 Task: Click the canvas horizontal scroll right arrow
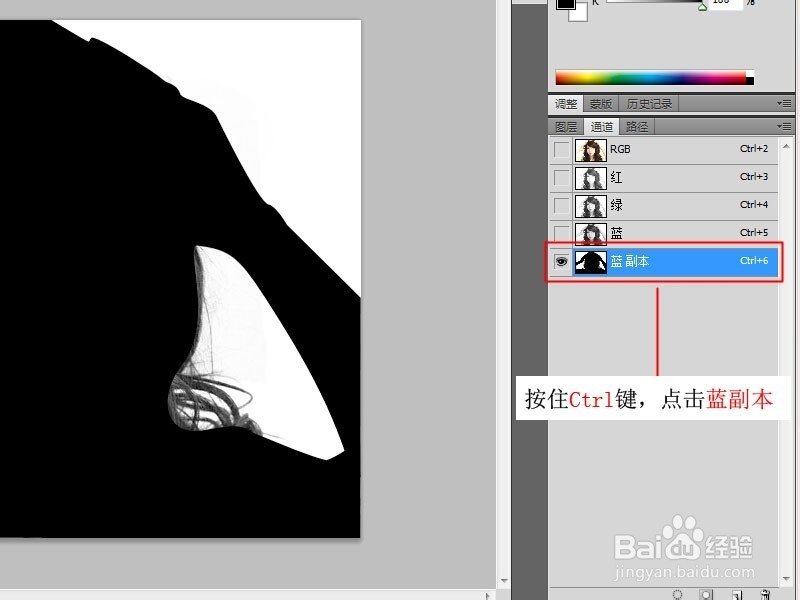pyautogui.click(x=488, y=595)
